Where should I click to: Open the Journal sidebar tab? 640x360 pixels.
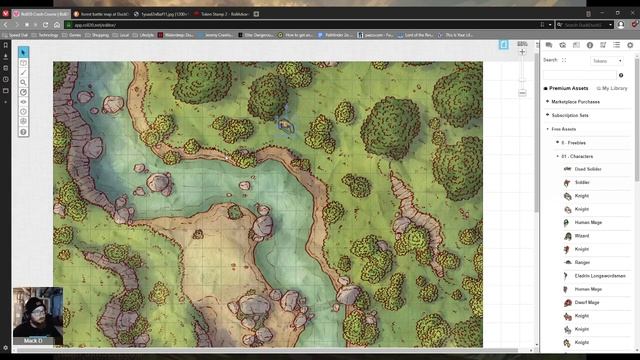click(x=576, y=45)
